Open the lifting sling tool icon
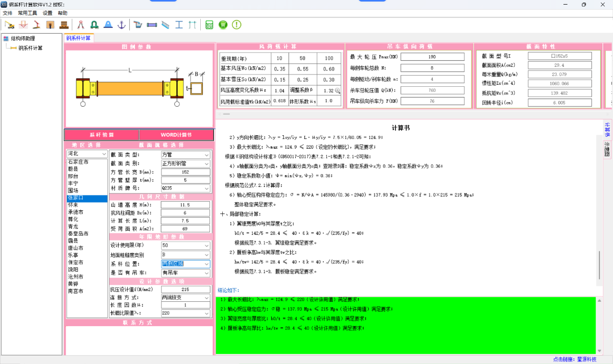This screenshot has width=613, height=364. tap(81, 25)
